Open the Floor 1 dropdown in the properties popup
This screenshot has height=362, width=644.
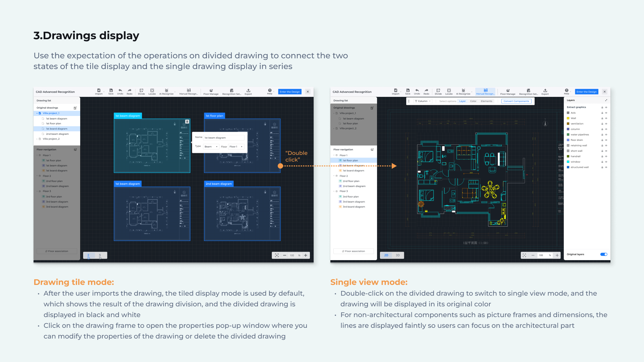[236, 147]
